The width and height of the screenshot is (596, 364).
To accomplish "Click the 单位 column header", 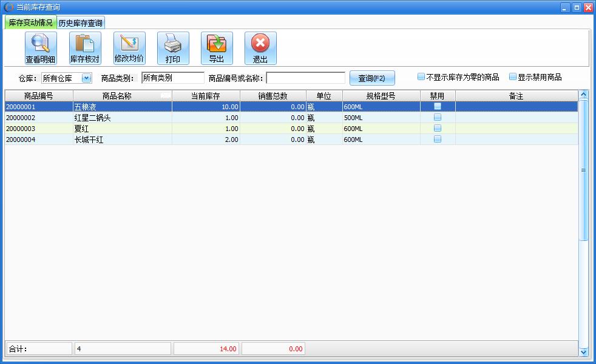I will (324, 96).
